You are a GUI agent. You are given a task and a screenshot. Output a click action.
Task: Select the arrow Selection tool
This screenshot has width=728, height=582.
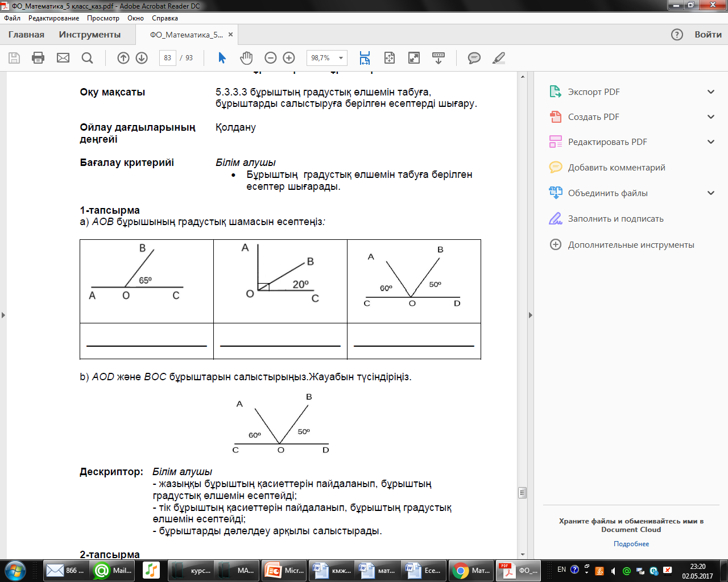[x=222, y=58]
